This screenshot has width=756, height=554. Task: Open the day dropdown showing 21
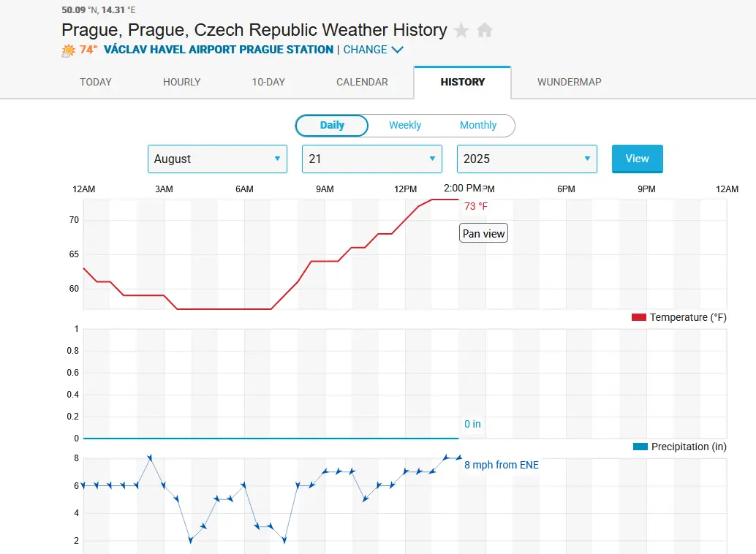371,159
